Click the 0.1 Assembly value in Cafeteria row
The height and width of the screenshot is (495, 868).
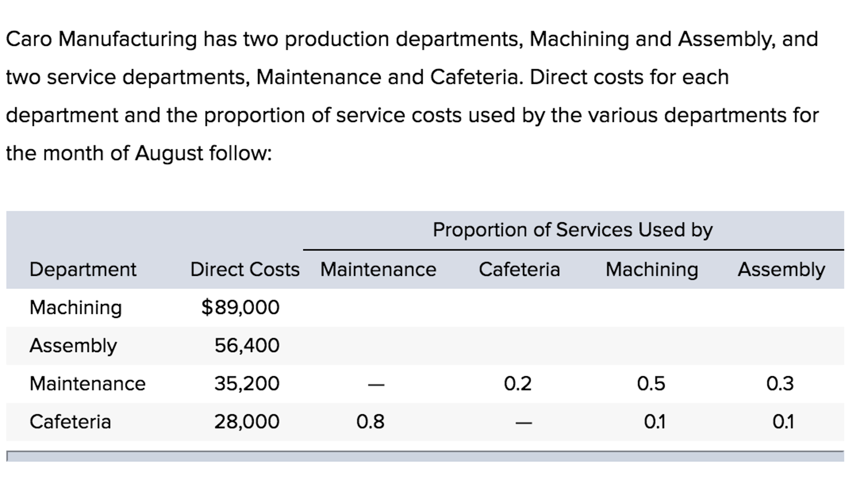783,422
